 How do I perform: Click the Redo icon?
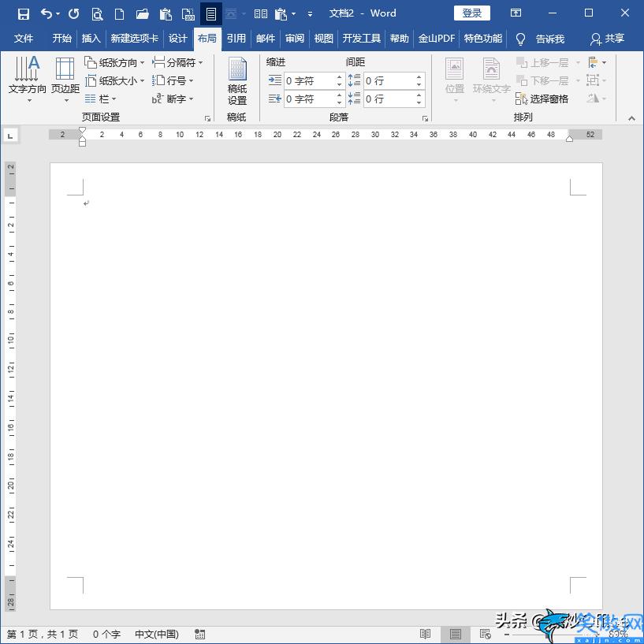point(74,14)
